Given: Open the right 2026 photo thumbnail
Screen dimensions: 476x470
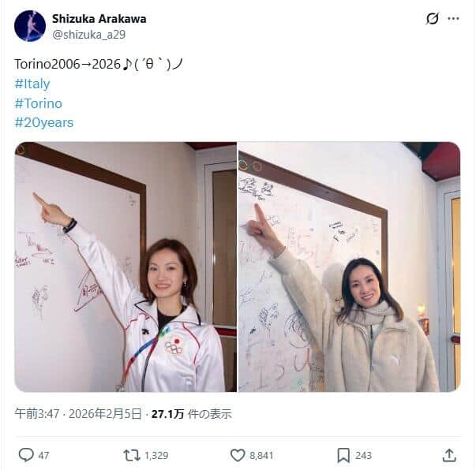Looking at the screenshot, I should click(x=350, y=267).
